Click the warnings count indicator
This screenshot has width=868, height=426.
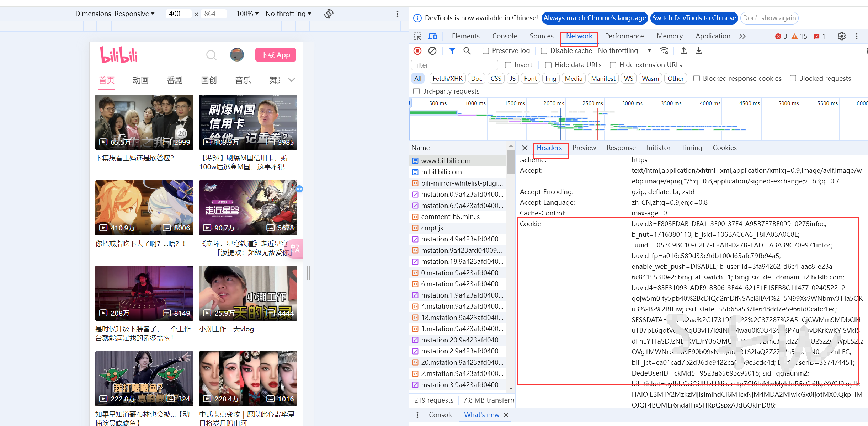[x=799, y=36]
